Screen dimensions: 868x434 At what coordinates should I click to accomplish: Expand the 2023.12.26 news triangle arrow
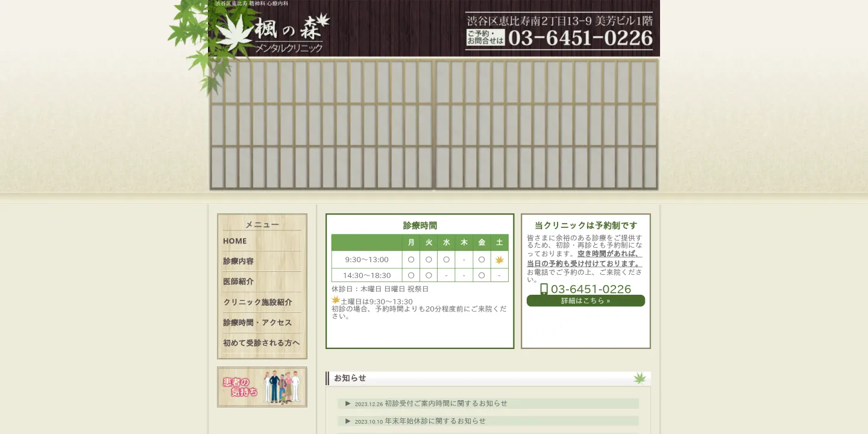click(348, 403)
